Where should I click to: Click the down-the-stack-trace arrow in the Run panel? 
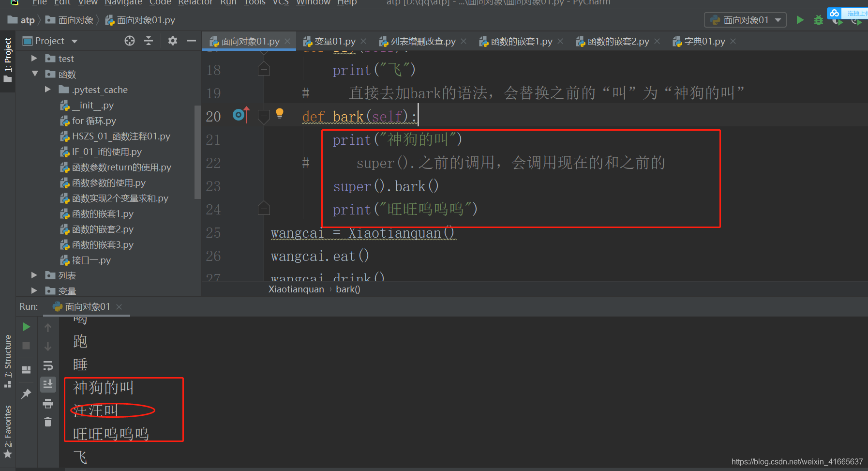click(48, 347)
